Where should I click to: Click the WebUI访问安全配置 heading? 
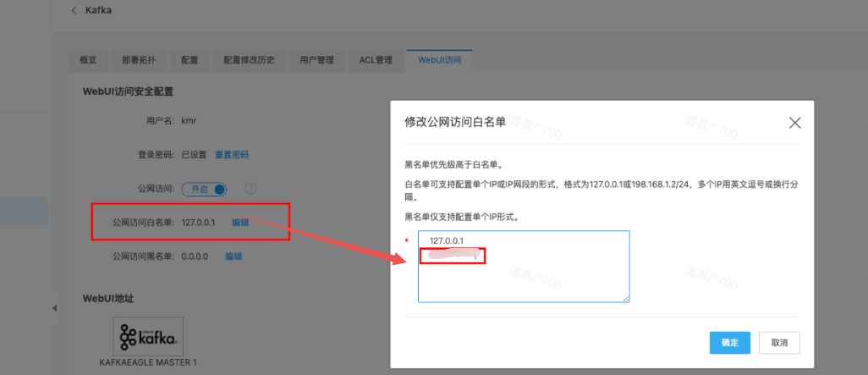(128, 92)
